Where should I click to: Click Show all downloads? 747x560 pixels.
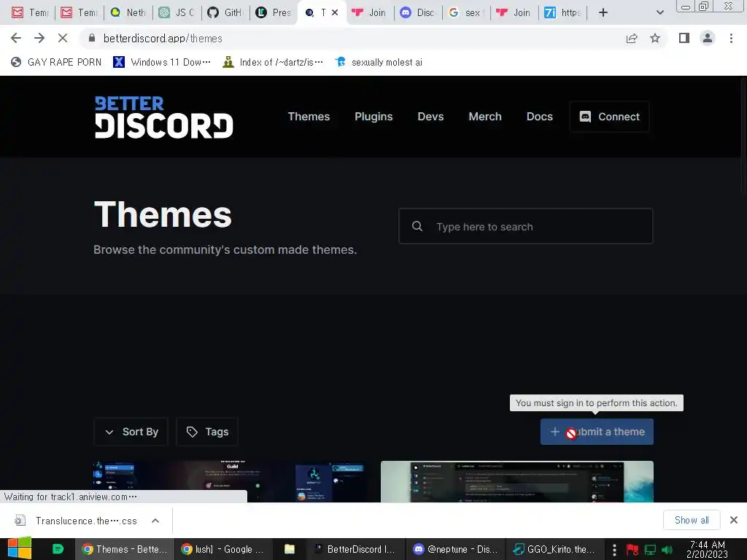692,520
